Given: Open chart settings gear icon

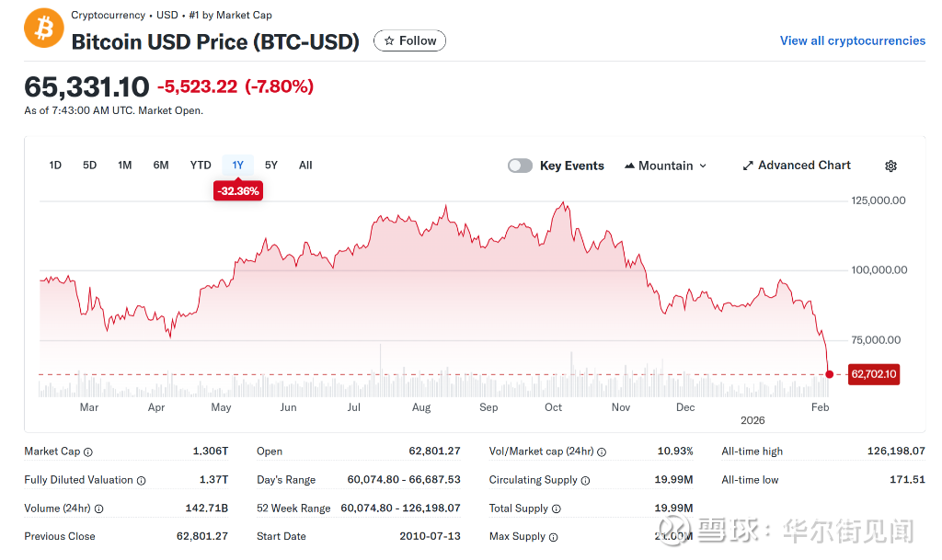Looking at the screenshot, I should tap(890, 166).
